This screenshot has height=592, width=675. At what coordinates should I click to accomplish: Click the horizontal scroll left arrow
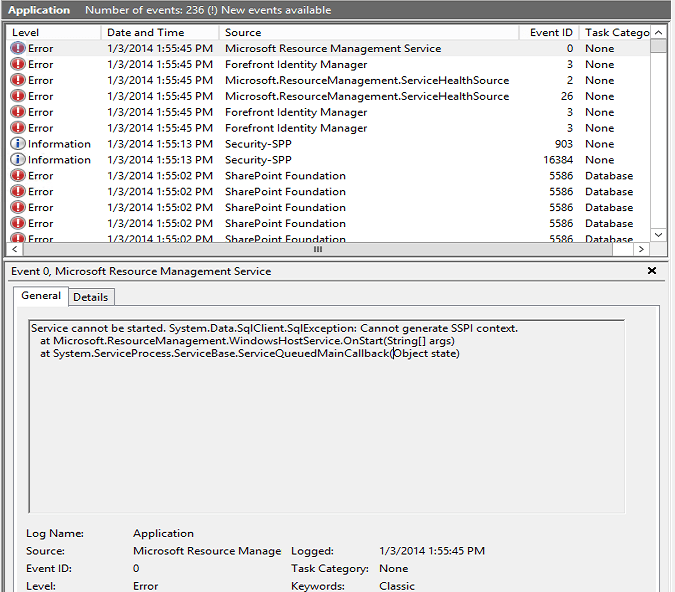click(x=15, y=249)
